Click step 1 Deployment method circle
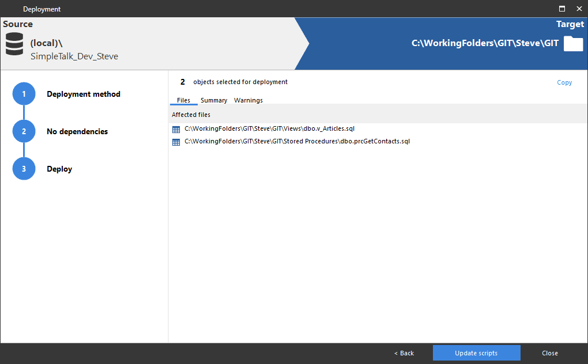 tap(24, 93)
